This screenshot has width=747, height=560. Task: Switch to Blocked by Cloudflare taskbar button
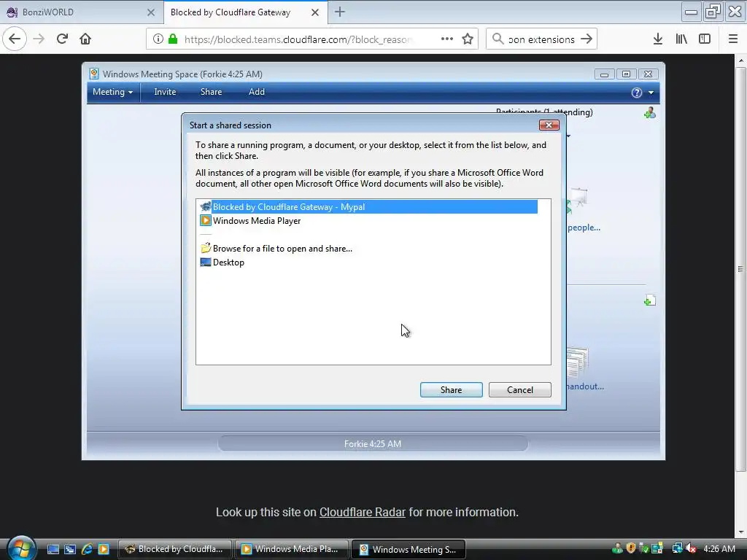(174, 549)
